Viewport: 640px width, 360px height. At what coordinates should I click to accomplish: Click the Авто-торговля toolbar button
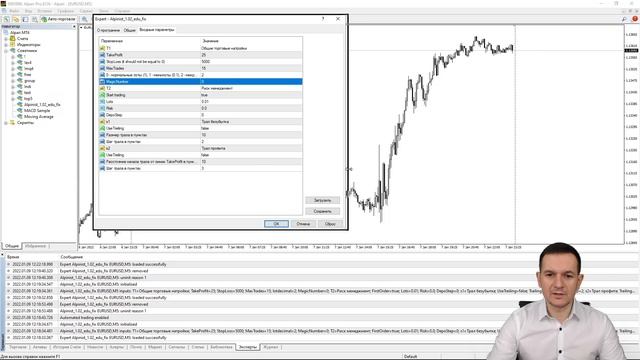tap(58, 19)
